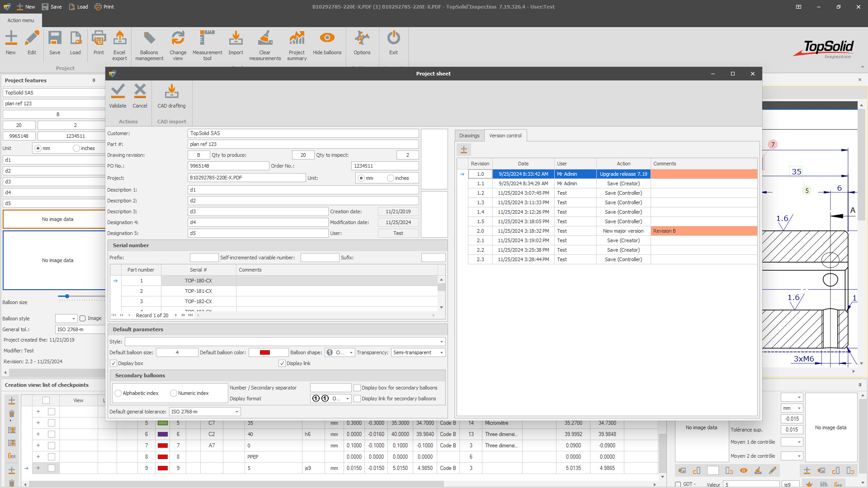The width and height of the screenshot is (868, 488).
Task: Click Load in the quick access bar
Action: [78, 7]
